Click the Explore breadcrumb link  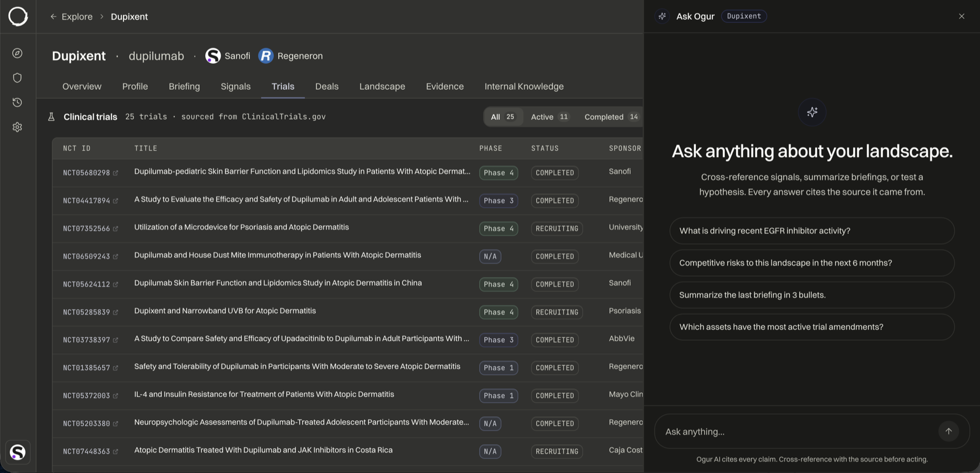(77, 17)
